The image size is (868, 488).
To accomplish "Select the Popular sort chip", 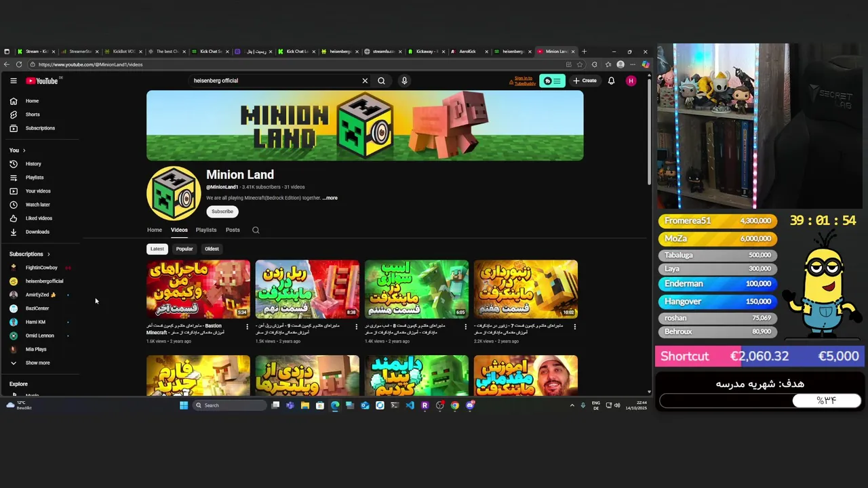I will 184,249.
